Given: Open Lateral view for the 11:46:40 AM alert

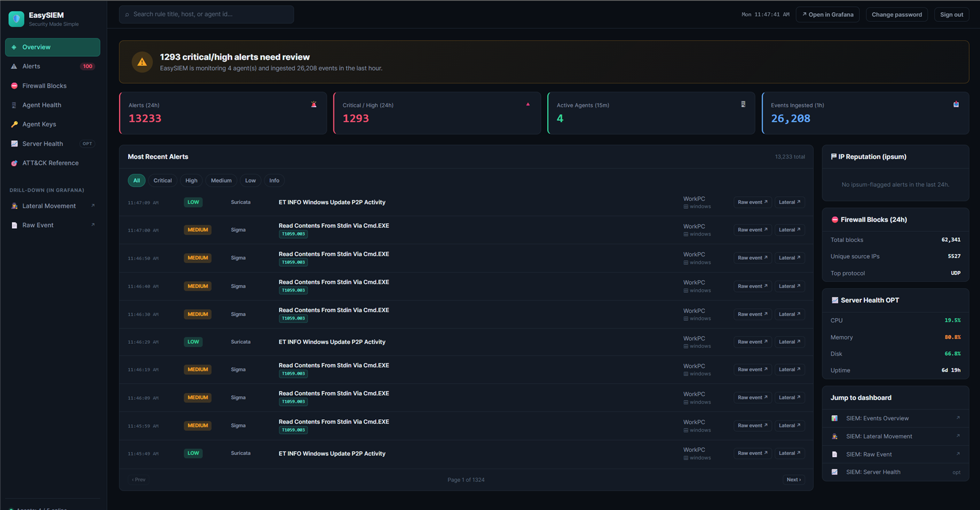Looking at the screenshot, I should (789, 286).
